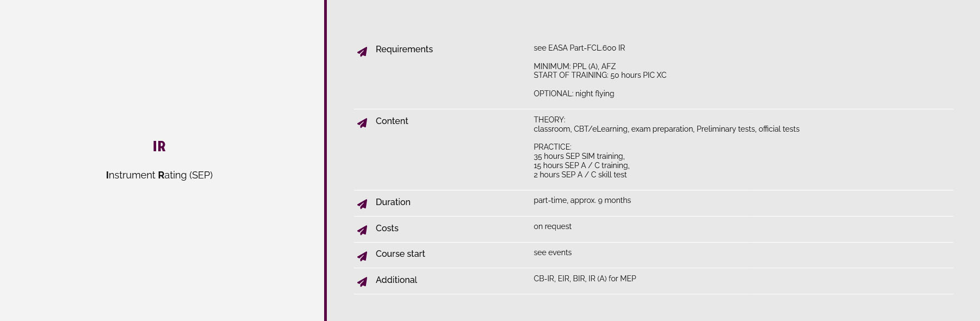
Task: Click the paper plane icon beside Costs
Action: click(362, 230)
